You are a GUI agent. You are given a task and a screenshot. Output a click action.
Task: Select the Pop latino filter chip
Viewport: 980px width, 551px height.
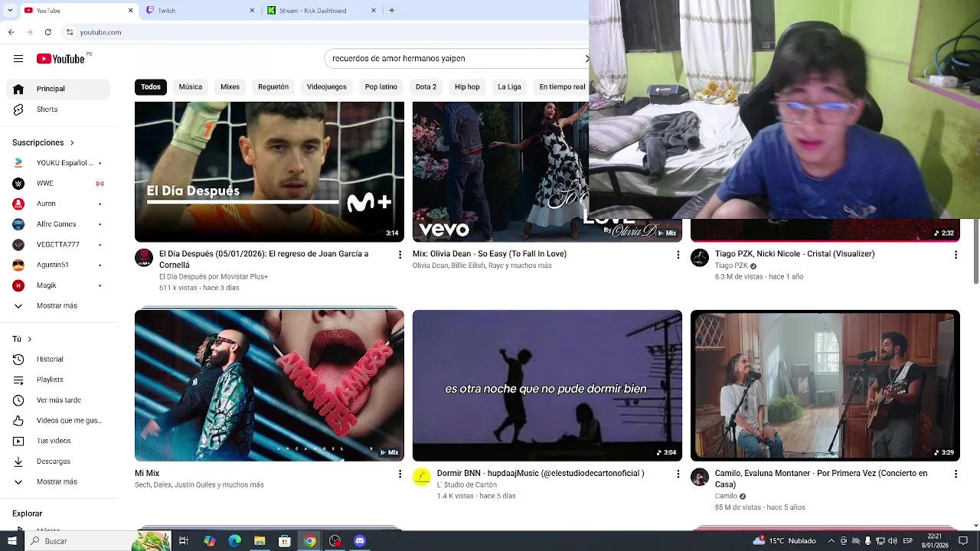click(381, 87)
